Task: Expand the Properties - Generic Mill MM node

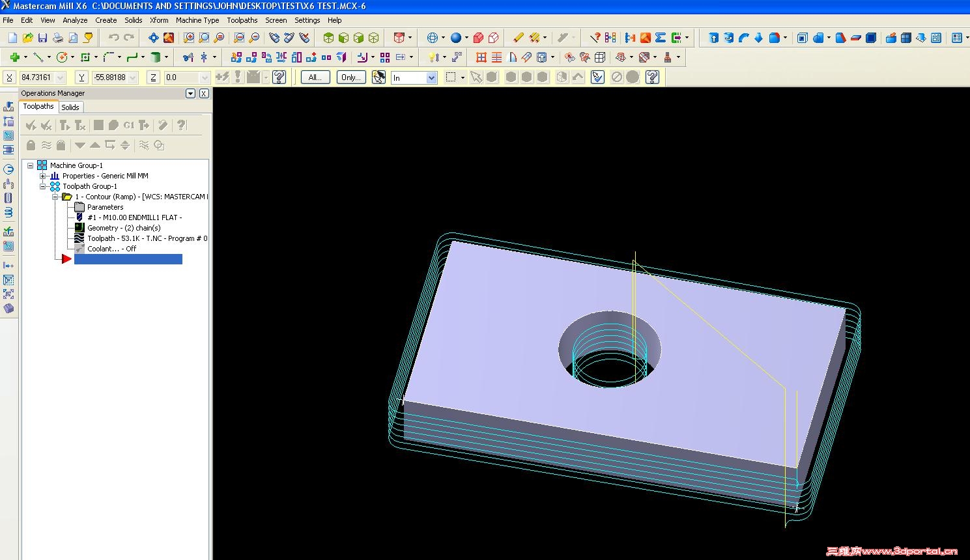Action: tap(42, 176)
